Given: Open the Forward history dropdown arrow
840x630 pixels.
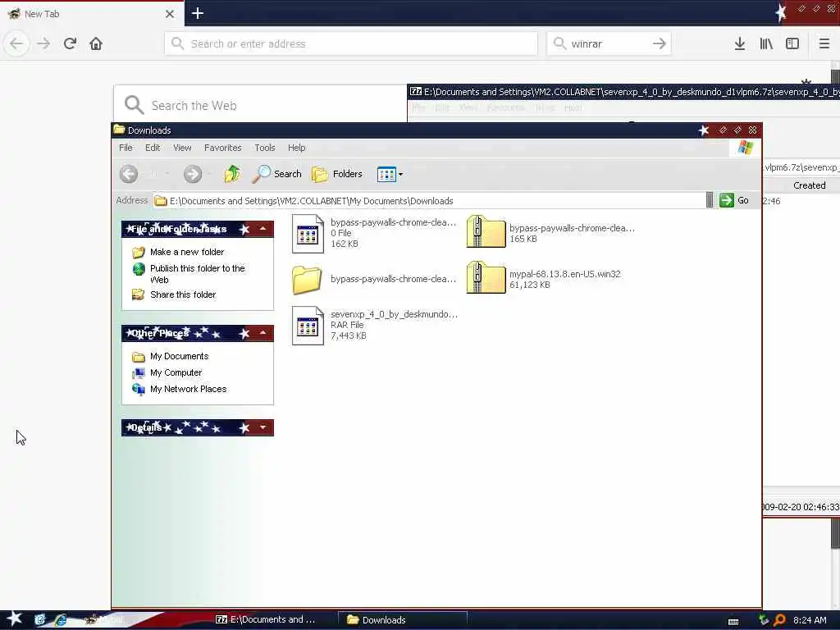Looking at the screenshot, I should pyautogui.click(x=209, y=174).
